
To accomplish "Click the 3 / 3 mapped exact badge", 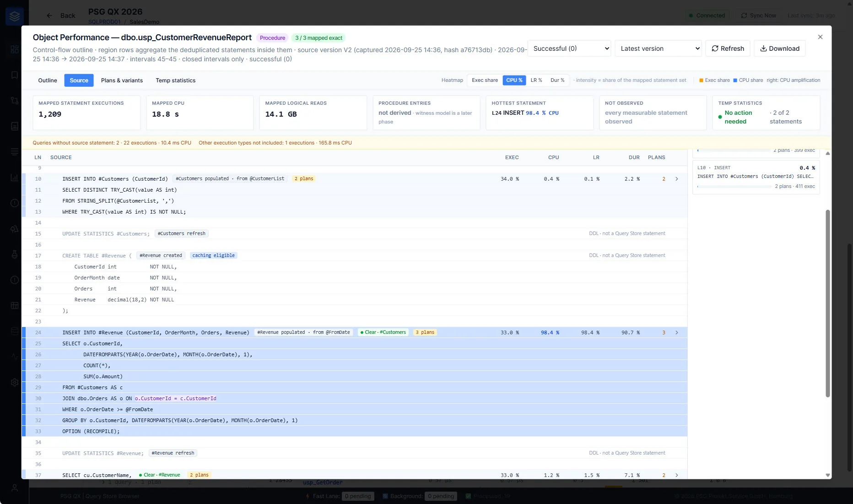I will pos(319,38).
